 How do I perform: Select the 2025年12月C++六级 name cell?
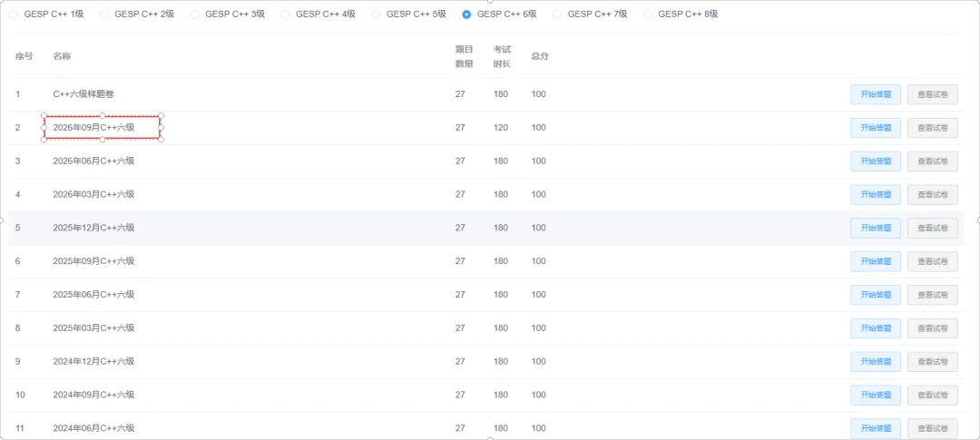pyautogui.click(x=93, y=228)
